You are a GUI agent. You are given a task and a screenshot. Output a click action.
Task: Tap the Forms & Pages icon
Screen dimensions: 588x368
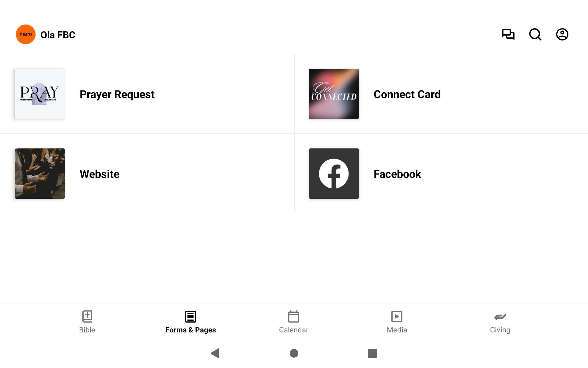coord(190,316)
